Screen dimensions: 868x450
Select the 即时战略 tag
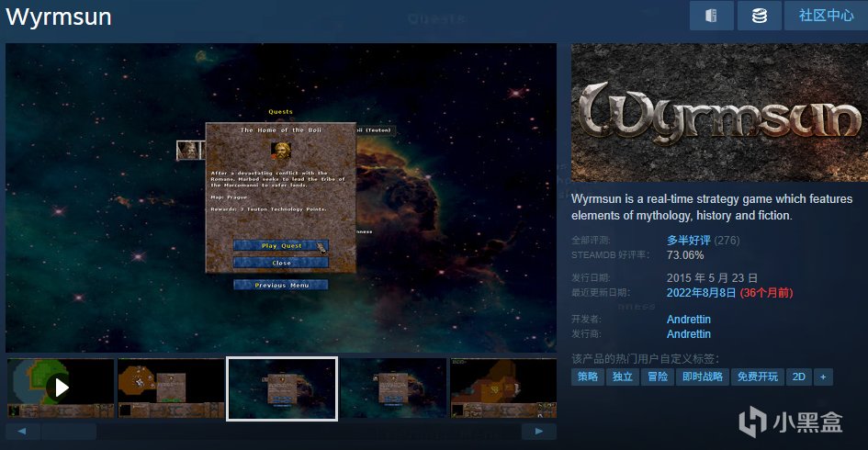click(703, 377)
